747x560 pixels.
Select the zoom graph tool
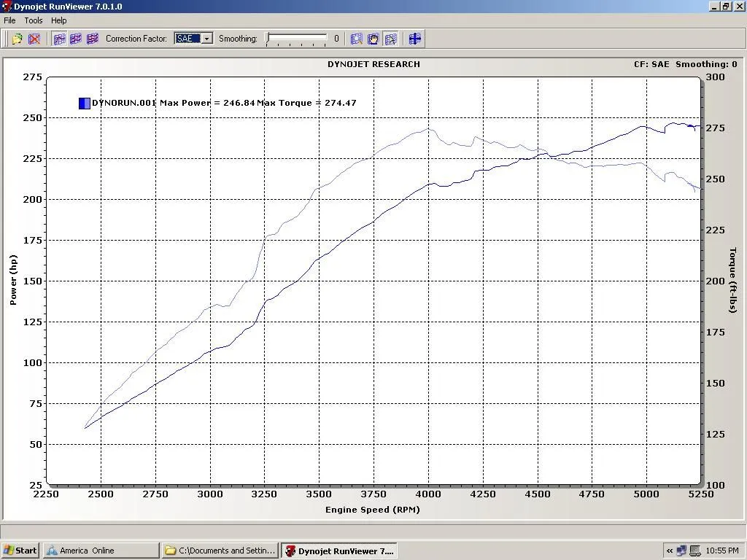click(x=357, y=39)
